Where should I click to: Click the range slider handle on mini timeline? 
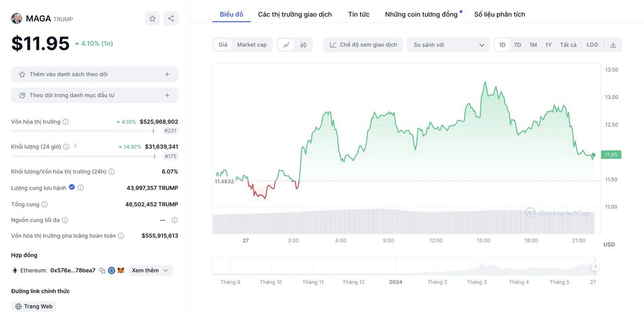pos(596,266)
